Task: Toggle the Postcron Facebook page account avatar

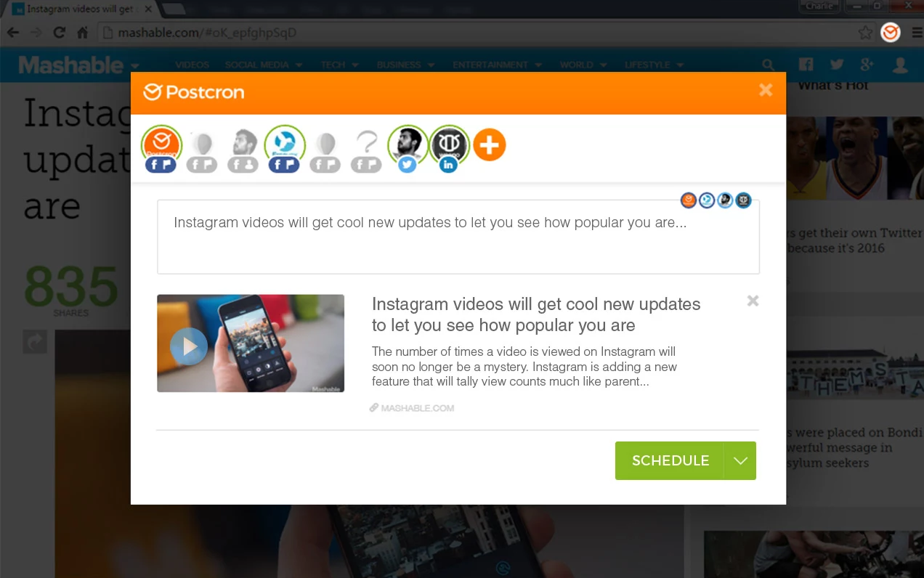Action: coord(161,147)
